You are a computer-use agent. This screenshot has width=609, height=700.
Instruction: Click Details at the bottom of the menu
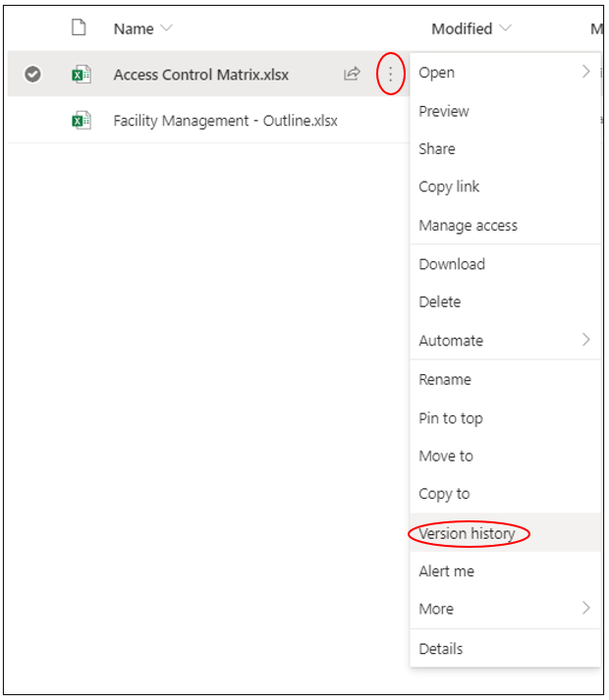(x=440, y=649)
